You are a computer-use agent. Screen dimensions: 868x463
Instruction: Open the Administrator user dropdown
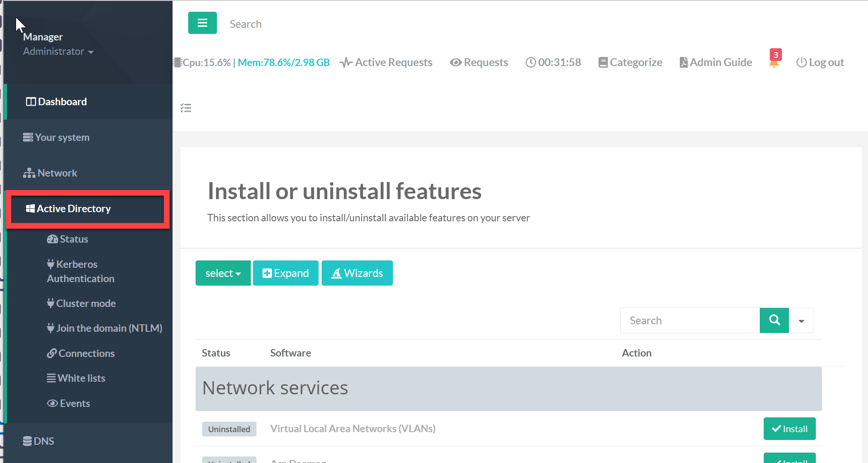click(x=58, y=52)
